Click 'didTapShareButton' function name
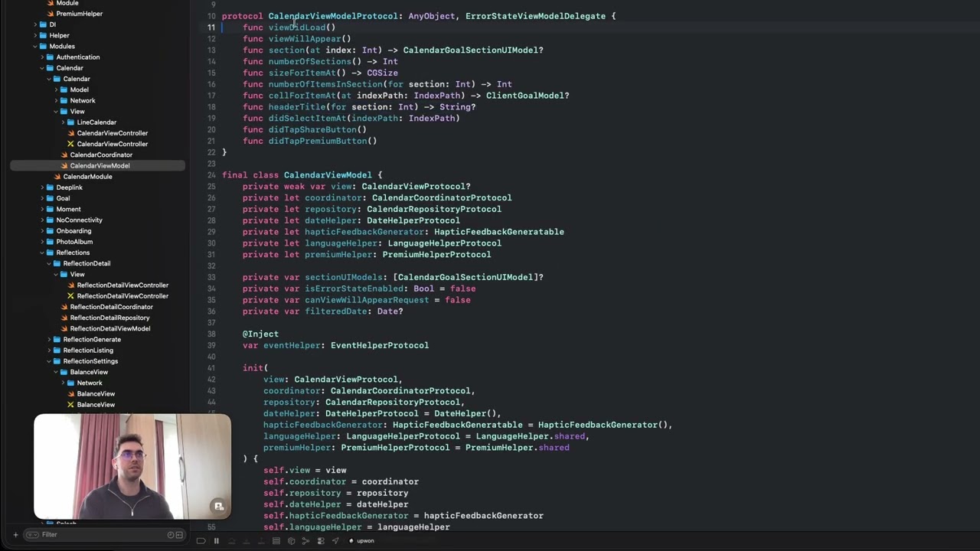Screen dimensions: 980x551 pyautogui.click(x=315, y=130)
